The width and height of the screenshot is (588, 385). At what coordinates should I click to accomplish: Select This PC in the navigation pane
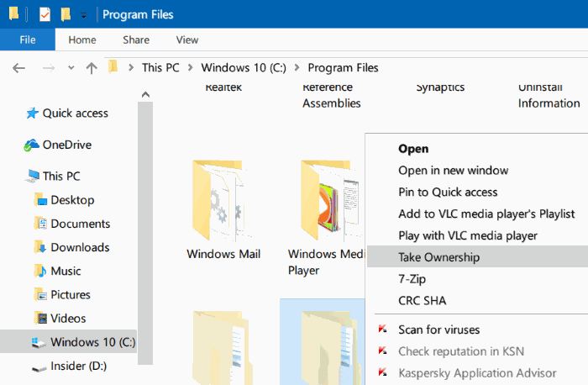point(61,176)
